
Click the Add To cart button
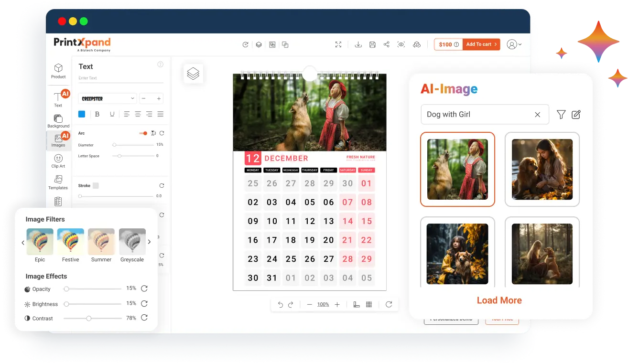pyautogui.click(x=481, y=44)
